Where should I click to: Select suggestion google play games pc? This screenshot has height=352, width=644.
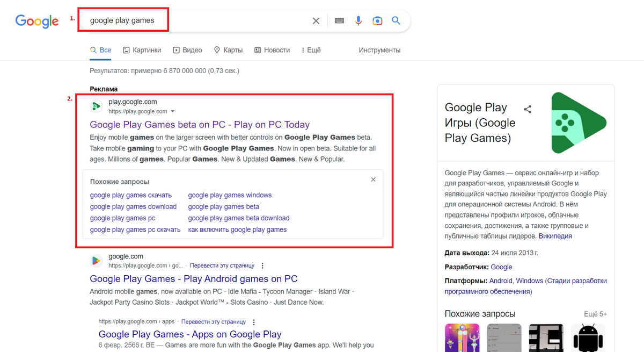122,218
